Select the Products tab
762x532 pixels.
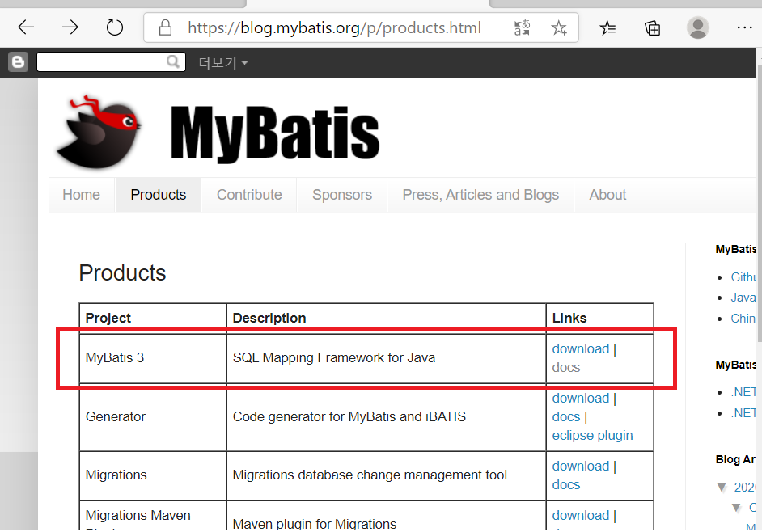159,195
